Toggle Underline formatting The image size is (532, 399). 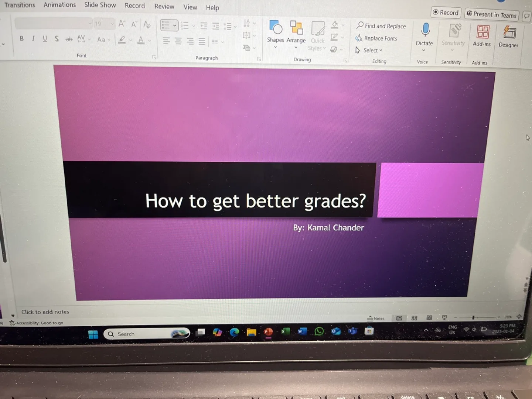click(x=45, y=38)
